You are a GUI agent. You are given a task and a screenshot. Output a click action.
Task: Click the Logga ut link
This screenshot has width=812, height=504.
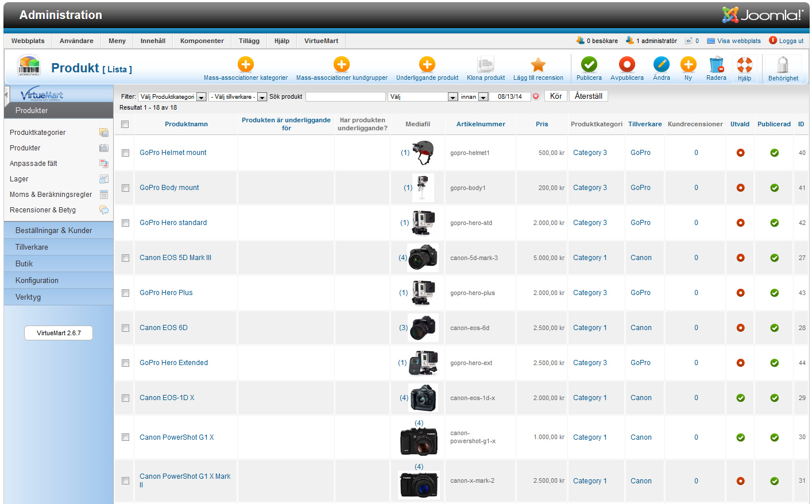(x=786, y=41)
